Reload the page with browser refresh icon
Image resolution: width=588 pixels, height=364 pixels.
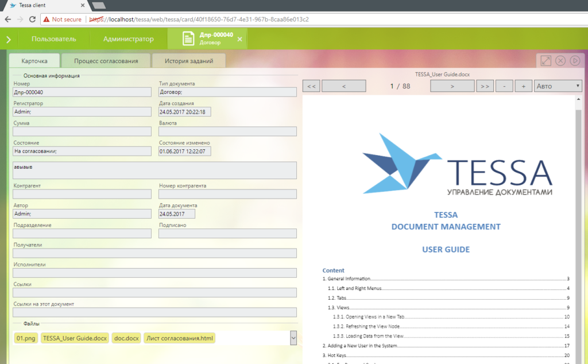tap(32, 19)
